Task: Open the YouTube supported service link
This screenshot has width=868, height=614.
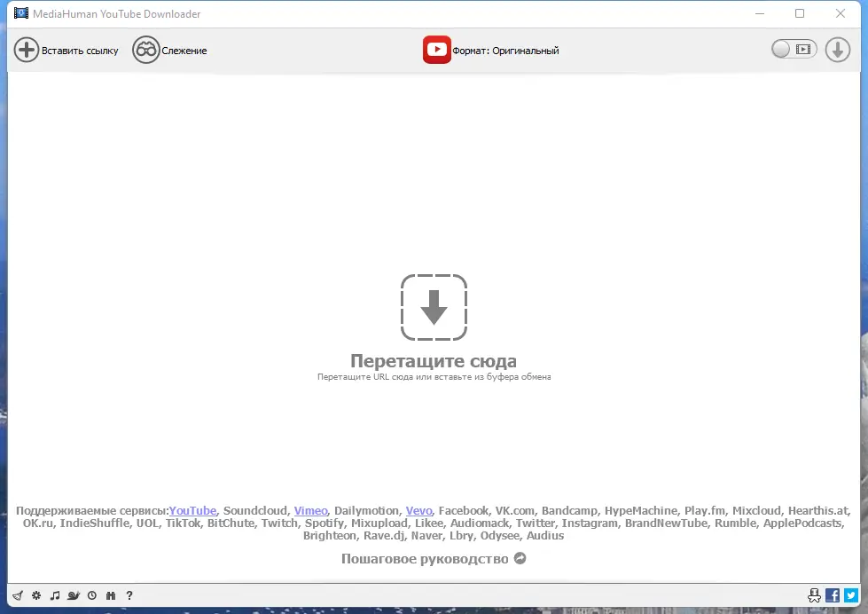Action: pyautogui.click(x=192, y=510)
